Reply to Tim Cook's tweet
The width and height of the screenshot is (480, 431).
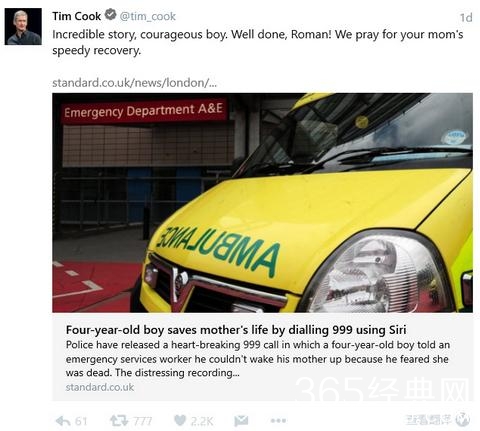point(63,421)
